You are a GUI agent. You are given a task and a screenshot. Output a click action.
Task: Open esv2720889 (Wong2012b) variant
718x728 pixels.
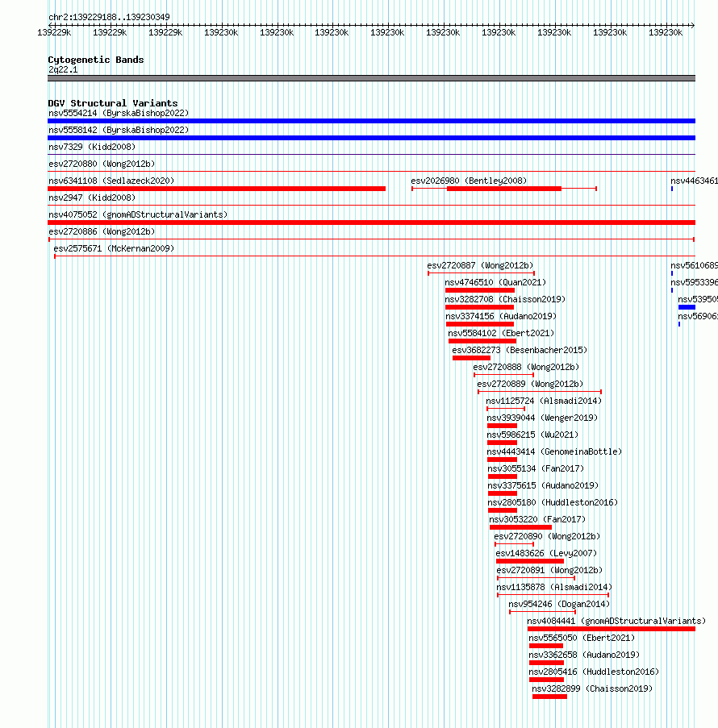click(530, 385)
